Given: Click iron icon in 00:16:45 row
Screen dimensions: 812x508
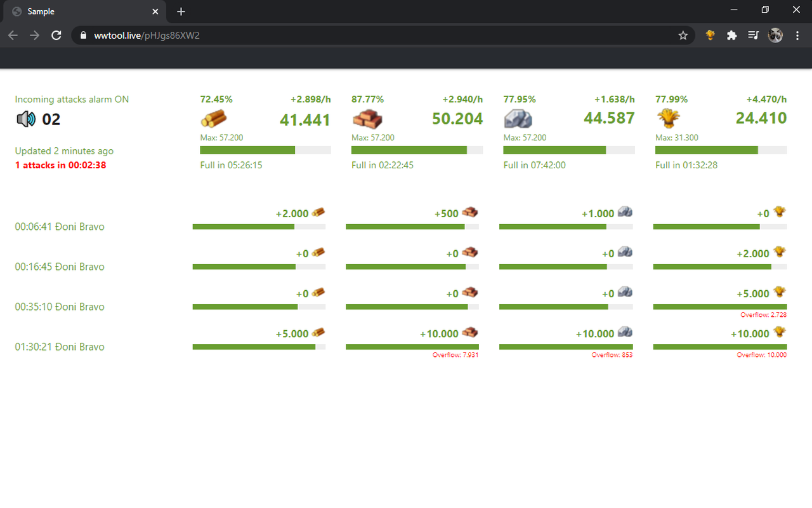Looking at the screenshot, I should point(625,252).
